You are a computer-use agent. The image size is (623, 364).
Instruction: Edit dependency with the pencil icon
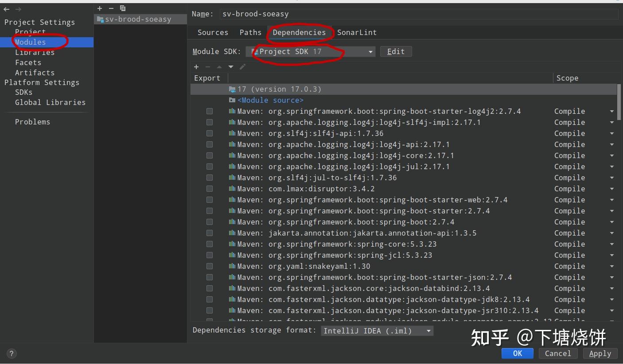[242, 67]
